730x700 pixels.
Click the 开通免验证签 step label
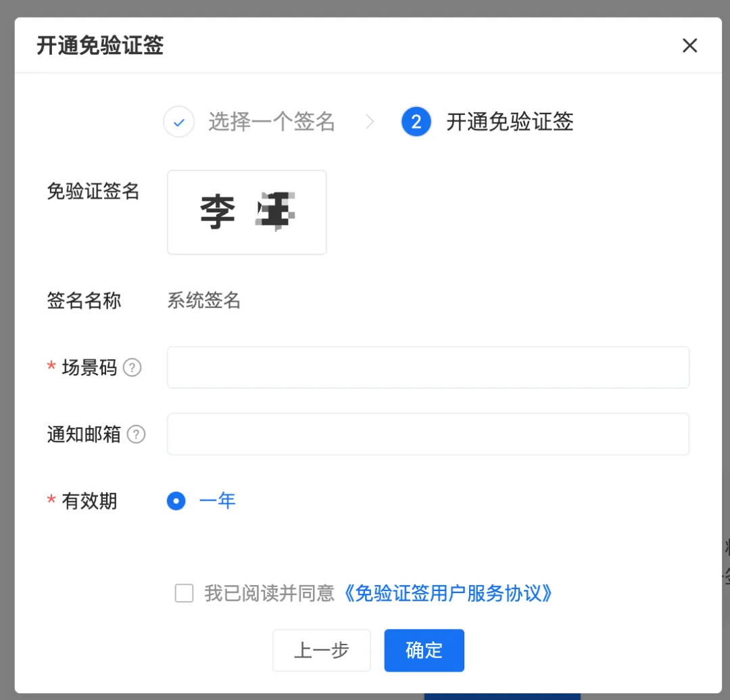510,122
